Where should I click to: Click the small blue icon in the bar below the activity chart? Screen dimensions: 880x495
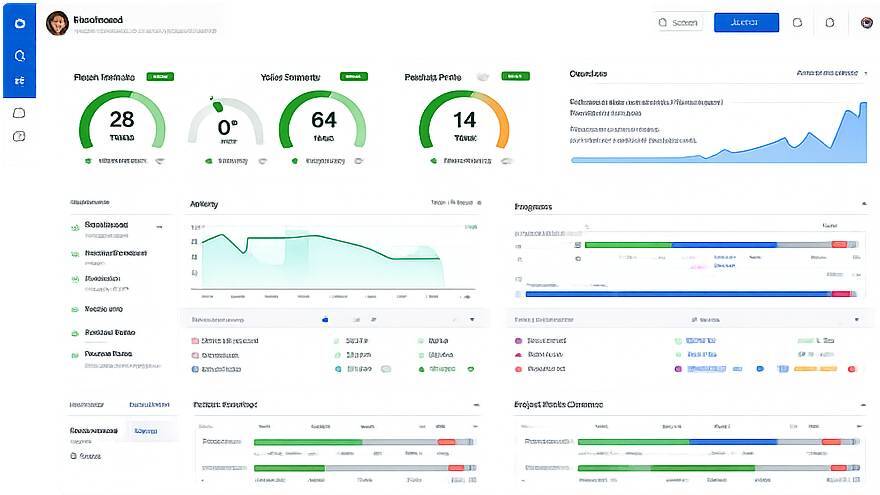click(325, 319)
